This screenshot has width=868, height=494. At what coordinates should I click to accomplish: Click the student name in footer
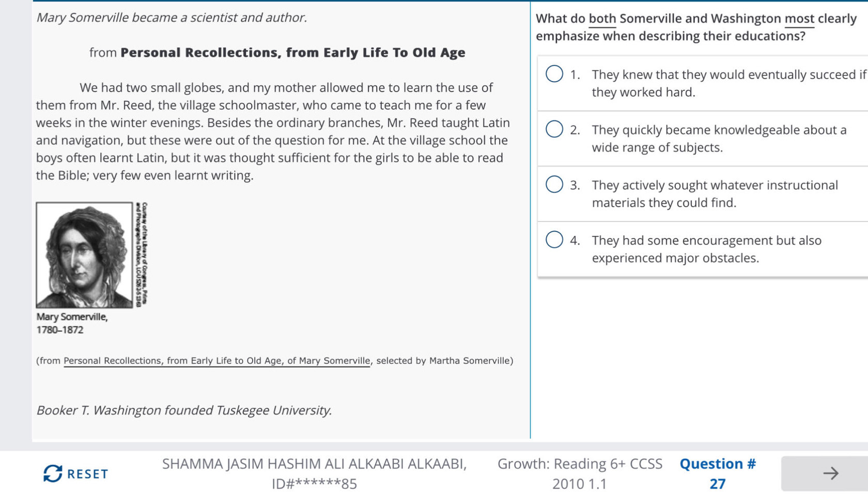[314, 464]
